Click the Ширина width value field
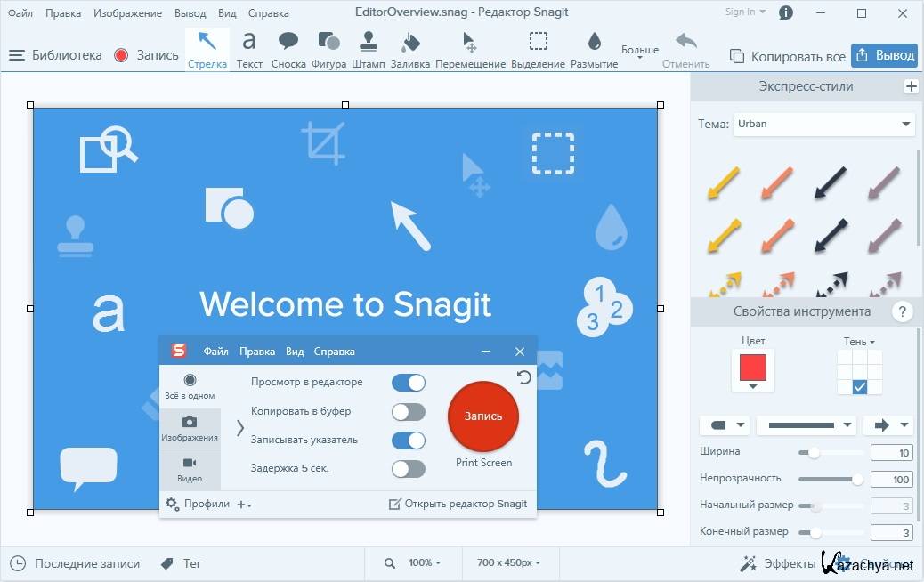Screen dimensions: 924x582 (x=891, y=453)
